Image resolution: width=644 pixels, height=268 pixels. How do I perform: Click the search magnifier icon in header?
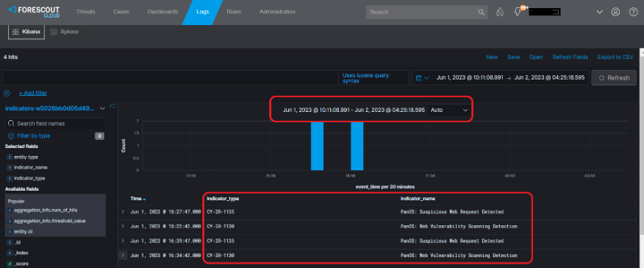click(x=482, y=13)
